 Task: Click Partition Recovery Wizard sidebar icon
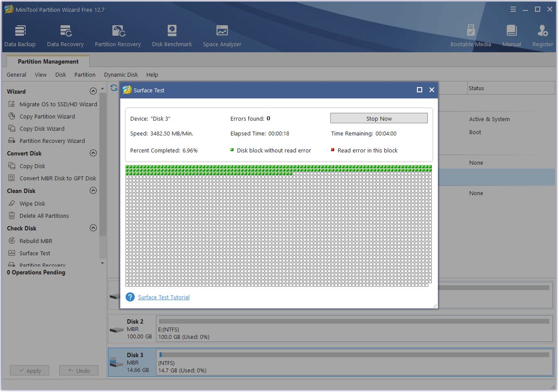[x=12, y=141]
